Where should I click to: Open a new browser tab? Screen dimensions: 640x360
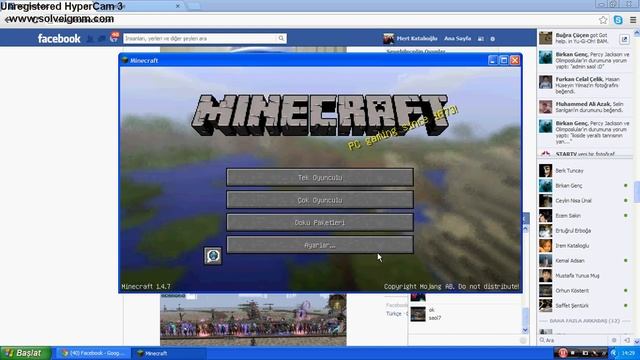[194, 6]
